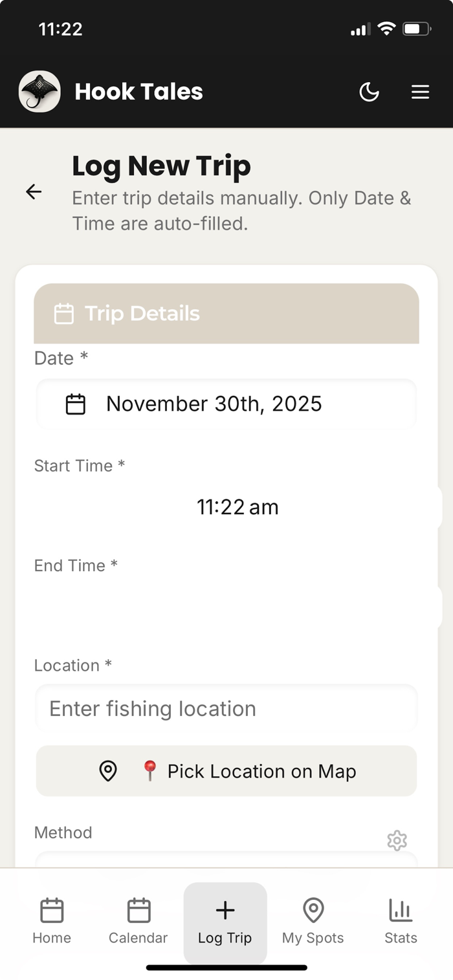Switch to the Calendar tab
The height and width of the screenshot is (980, 453).
(x=138, y=922)
